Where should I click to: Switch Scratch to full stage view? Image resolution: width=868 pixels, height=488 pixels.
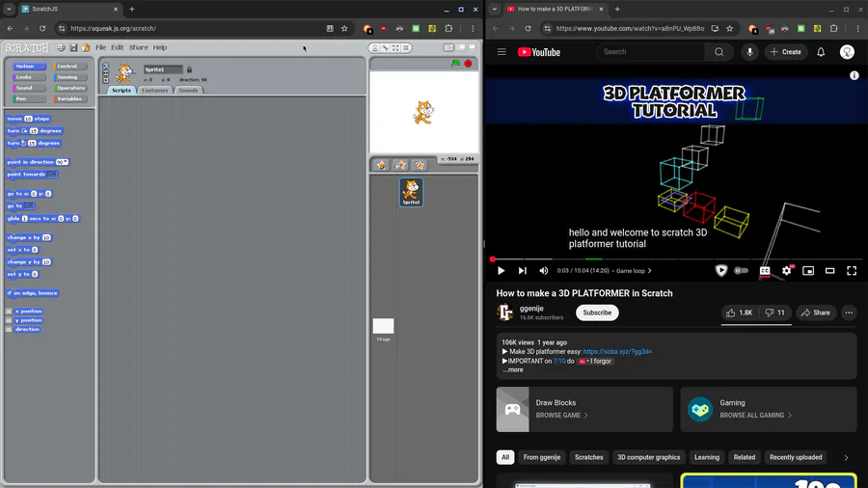(461, 47)
